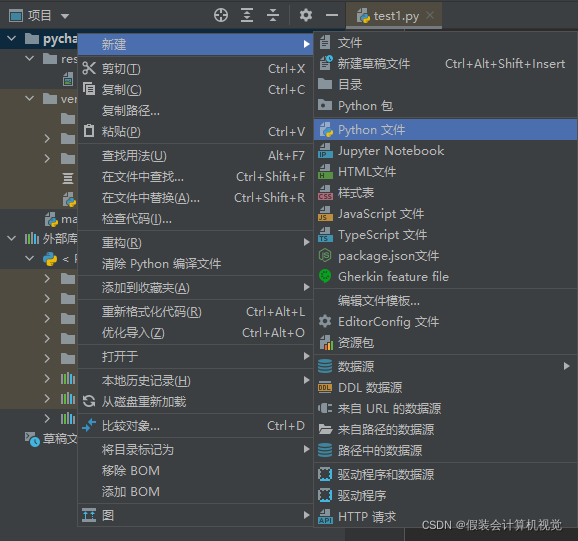Open the 打开于 submenu
The height and width of the screenshot is (541, 578).
point(195,357)
